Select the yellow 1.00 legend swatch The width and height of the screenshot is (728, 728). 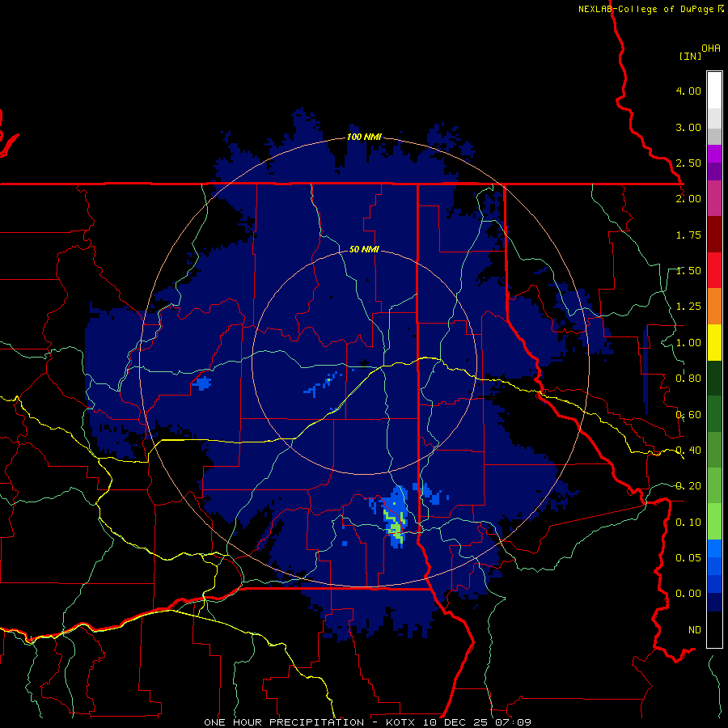click(x=714, y=343)
